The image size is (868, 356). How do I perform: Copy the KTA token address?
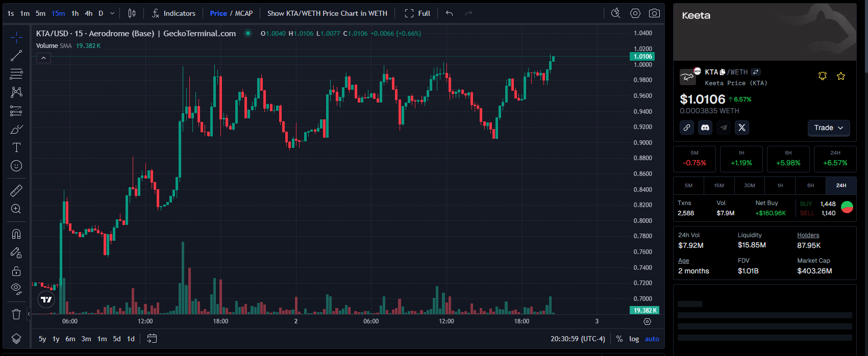723,72
